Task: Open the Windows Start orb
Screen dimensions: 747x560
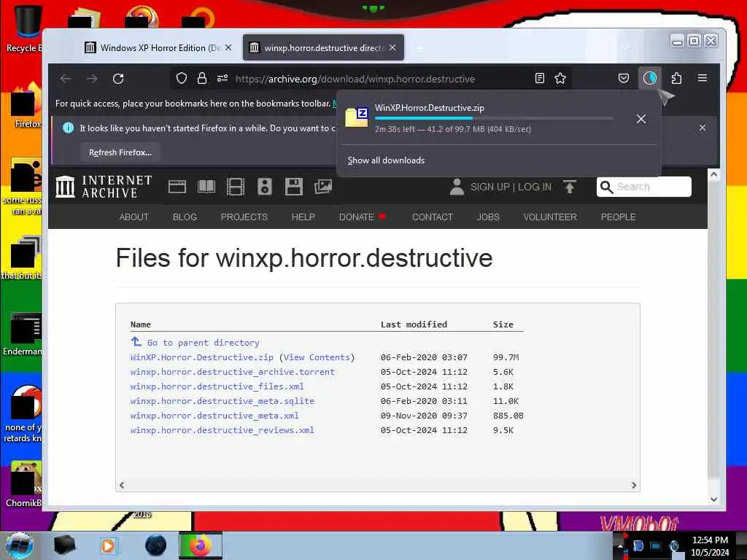Action: [20, 545]
